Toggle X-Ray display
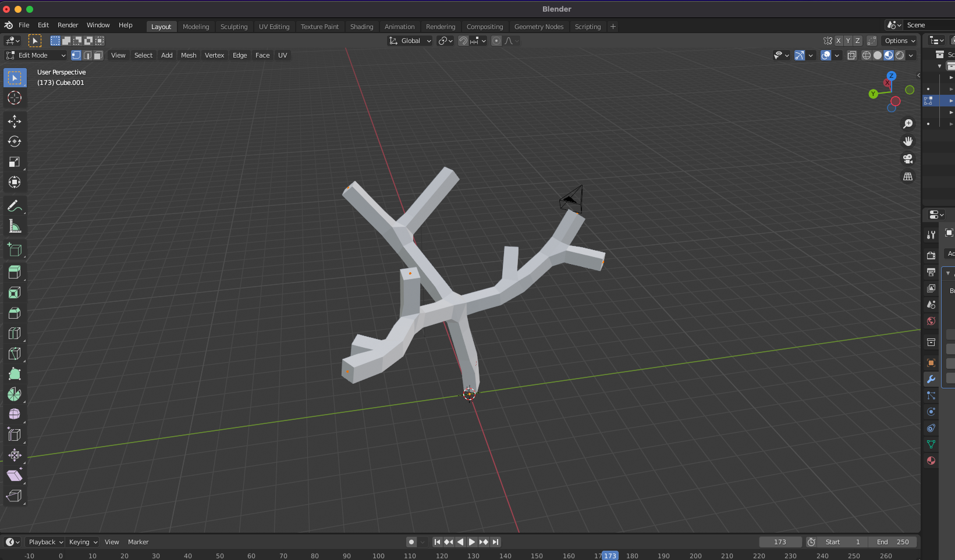Viewport: 955px width, 560px height. click(x=852, y=55)
